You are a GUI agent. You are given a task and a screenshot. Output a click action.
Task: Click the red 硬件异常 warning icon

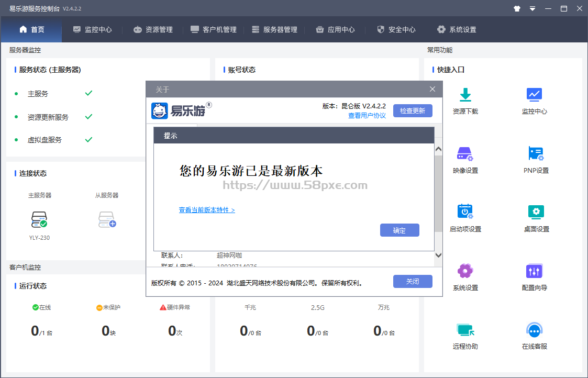(x=163, y=307)
